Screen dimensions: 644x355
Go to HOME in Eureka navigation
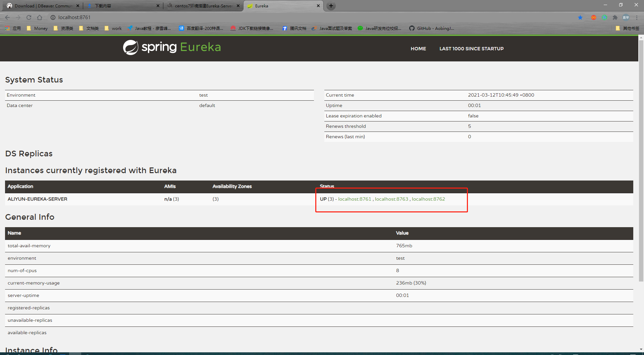tap(418, 49)
